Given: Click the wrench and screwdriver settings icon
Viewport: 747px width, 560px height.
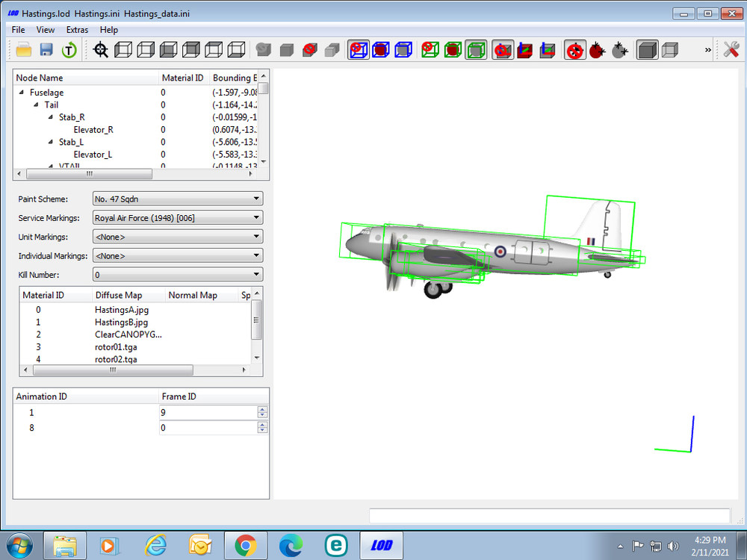Looking at the screenshot, I should (731, 49).
